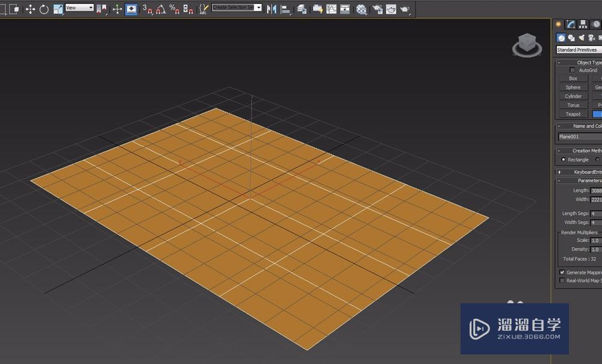Select the Select and Move tool
This screenshot has width=602, height=364.
pyautogui.click(x=31, y=8)
